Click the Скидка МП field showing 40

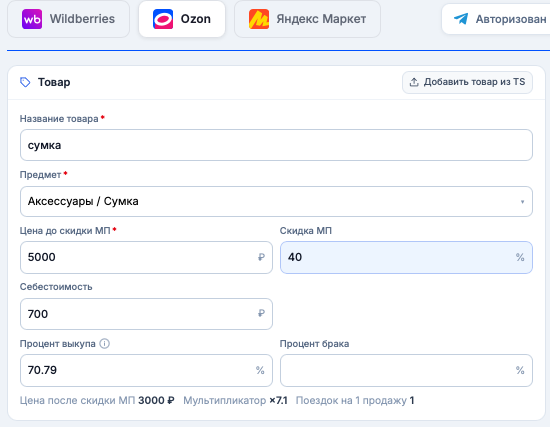point(406,257)
